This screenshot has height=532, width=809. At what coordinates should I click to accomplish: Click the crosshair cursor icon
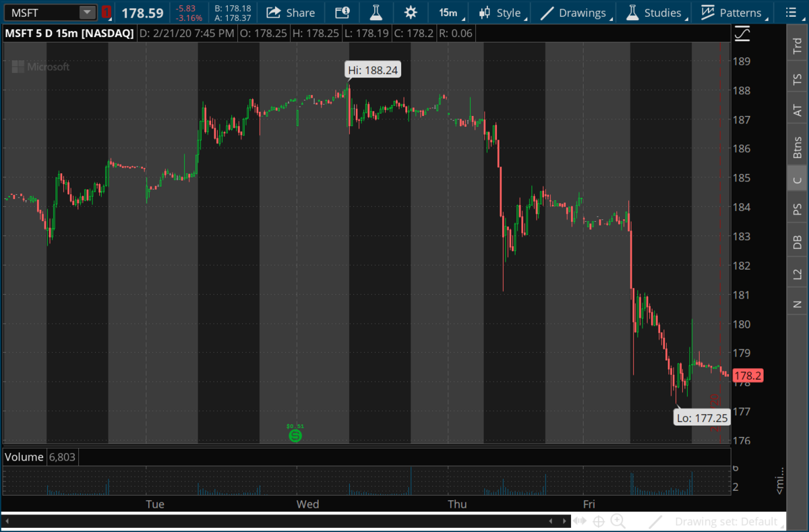pos(598,521)
